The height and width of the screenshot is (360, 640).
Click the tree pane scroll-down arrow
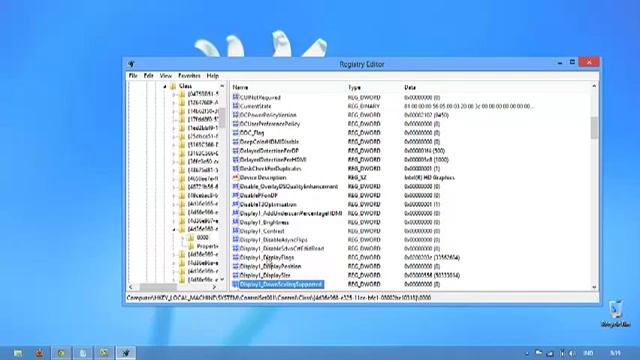pos(222,280)
